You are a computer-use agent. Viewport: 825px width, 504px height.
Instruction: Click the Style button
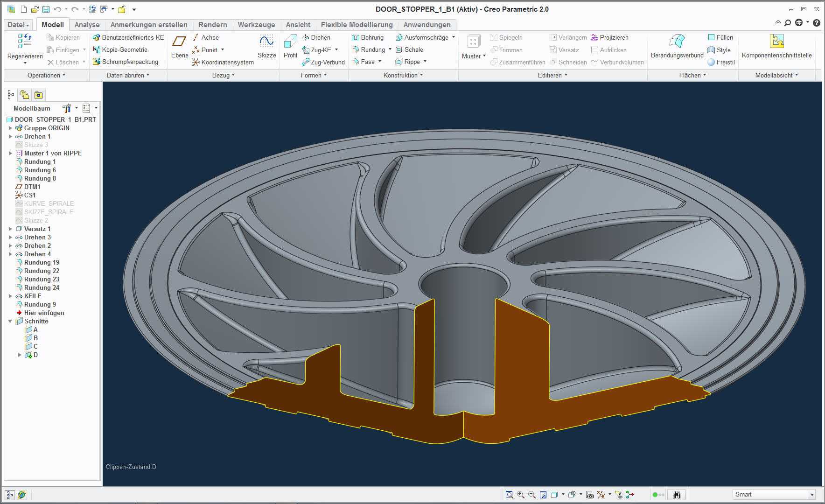click(x=719, y=50)
